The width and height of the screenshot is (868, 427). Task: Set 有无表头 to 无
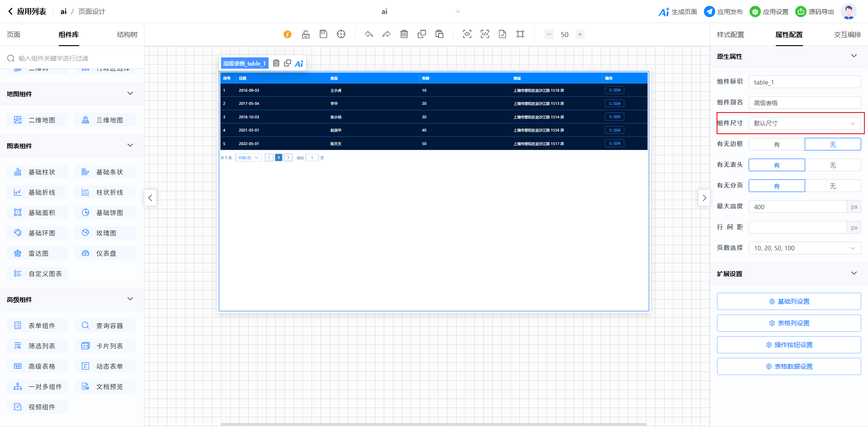tap(833, 165)
